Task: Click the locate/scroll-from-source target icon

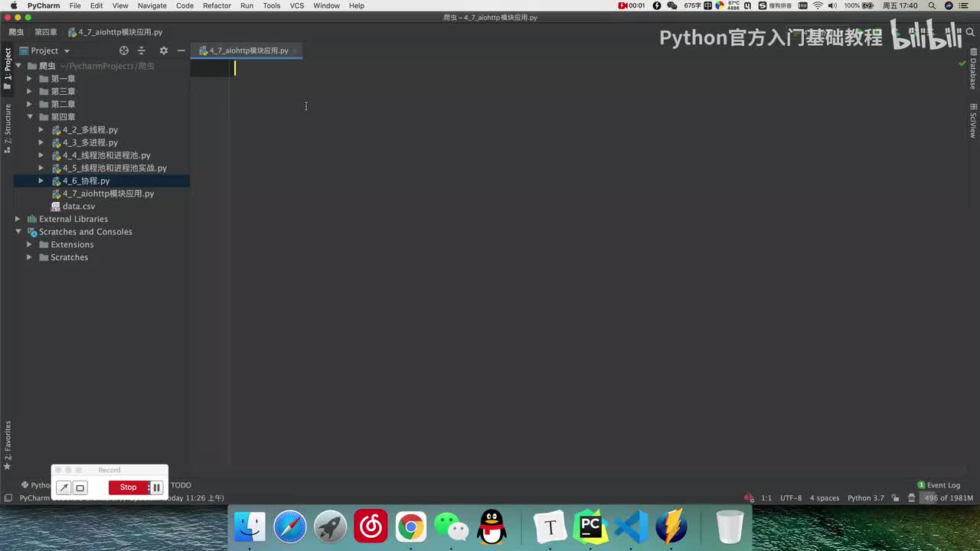Action: [124, 51]
